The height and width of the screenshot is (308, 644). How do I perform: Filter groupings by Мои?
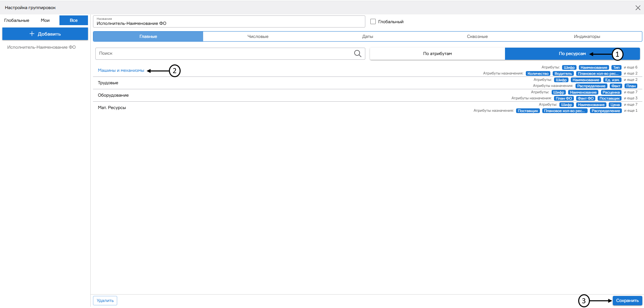tap(45, 20)
